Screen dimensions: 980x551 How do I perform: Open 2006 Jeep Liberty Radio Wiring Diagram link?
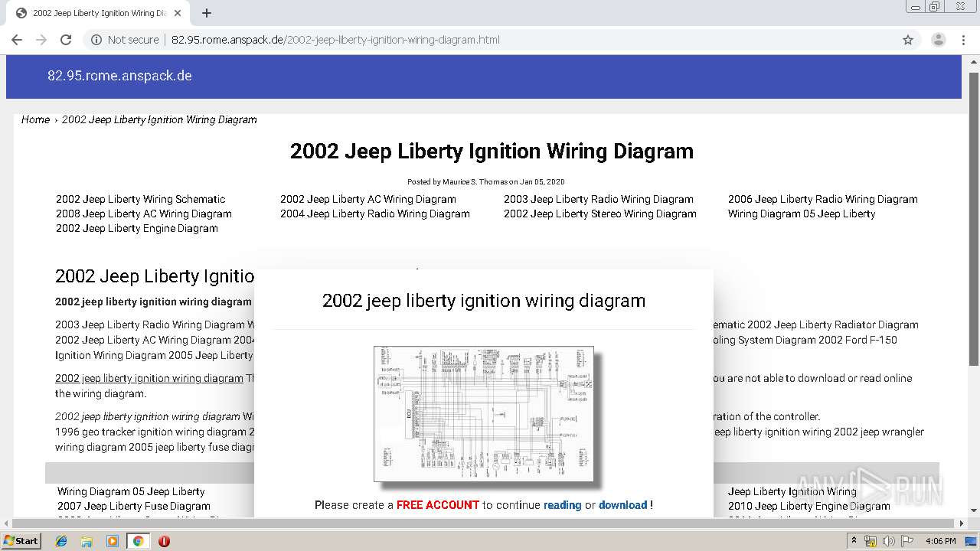coord(823,199)
